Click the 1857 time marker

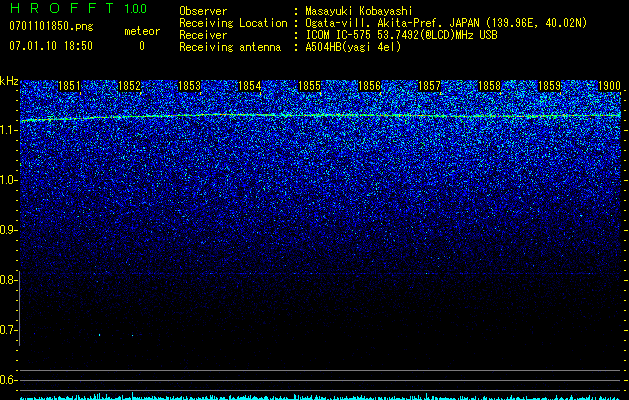(429, 86)
